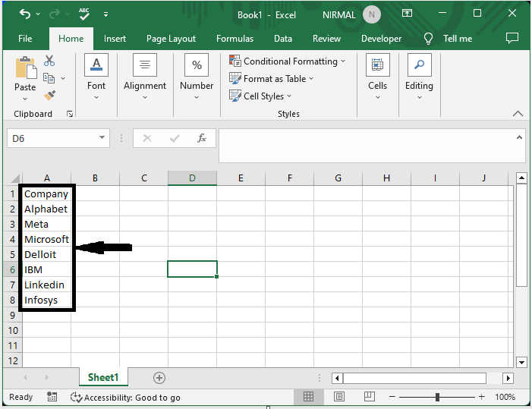Open the Formulas tab
Viewport: 532px width, 409px height.
pyautogui.click(x=235, y=39)
